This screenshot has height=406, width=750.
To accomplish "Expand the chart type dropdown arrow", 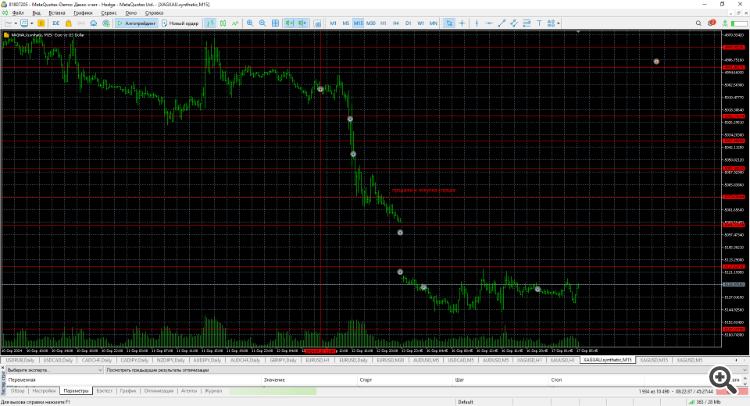I will click(15, 23).
